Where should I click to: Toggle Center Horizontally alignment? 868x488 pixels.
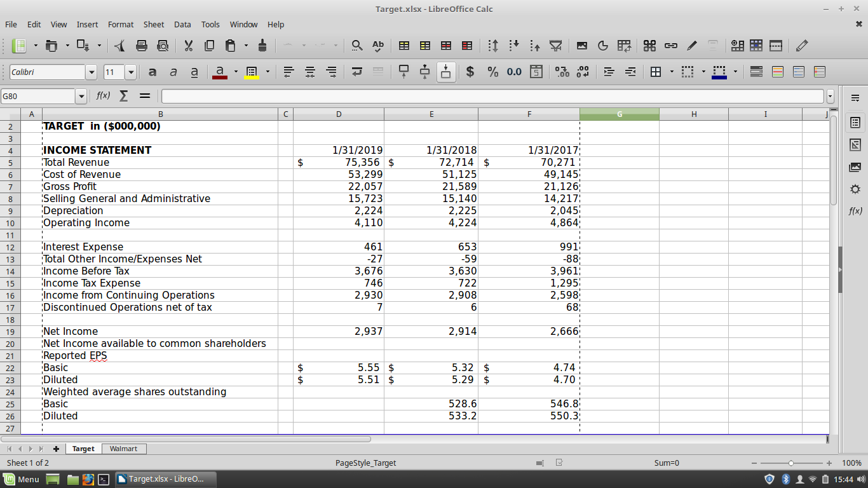tap(309, 72)
